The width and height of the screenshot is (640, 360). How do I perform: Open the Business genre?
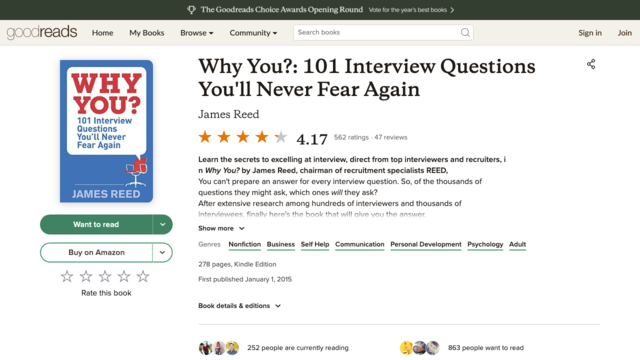pos(281,244)
